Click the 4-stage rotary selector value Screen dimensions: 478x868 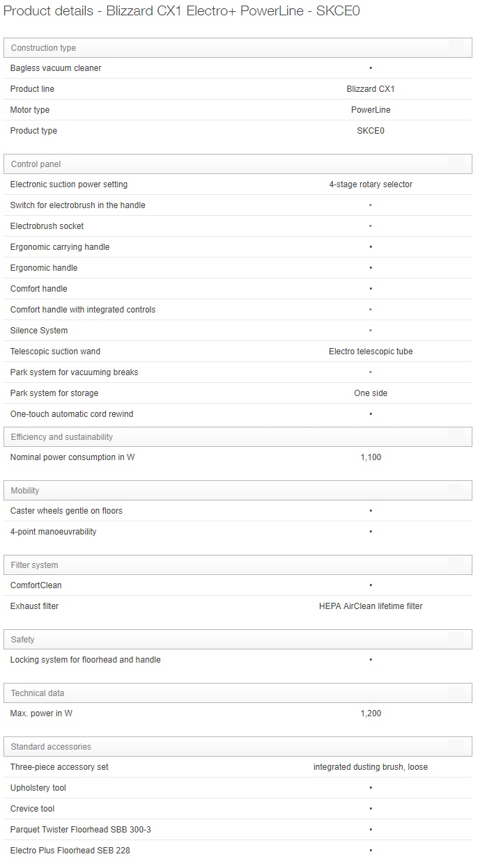[371, 184]
